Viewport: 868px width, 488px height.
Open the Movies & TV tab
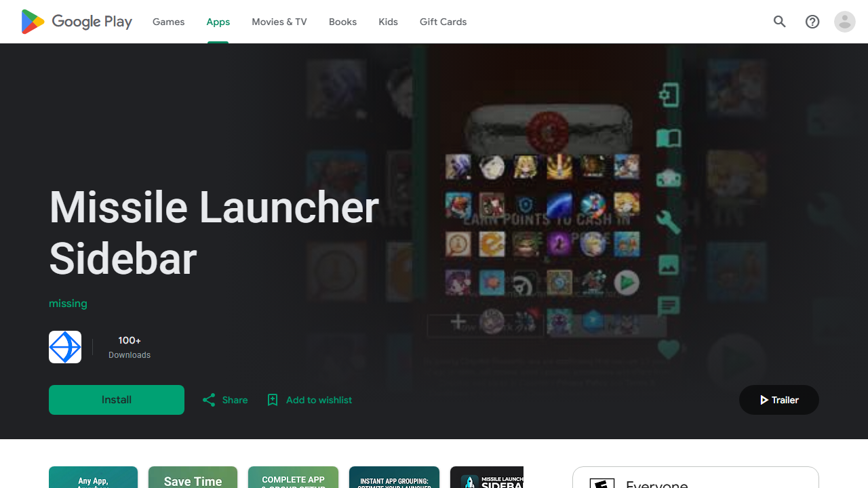[279, 22]
